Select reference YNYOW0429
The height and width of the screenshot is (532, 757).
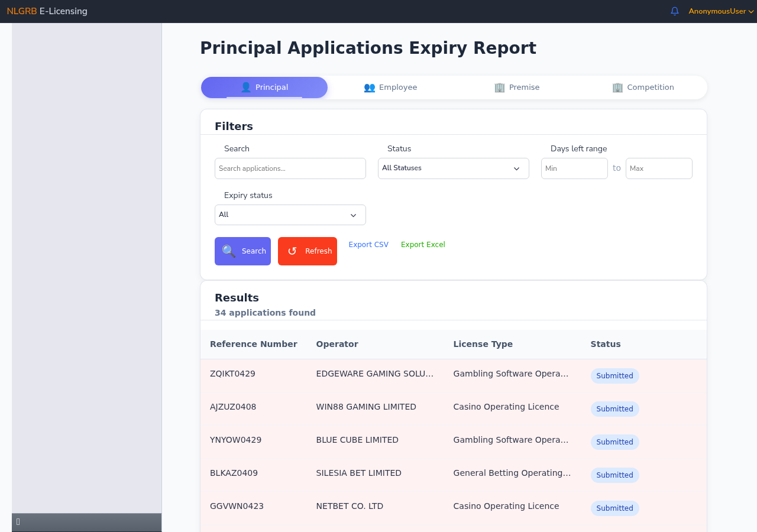(235, 440)
